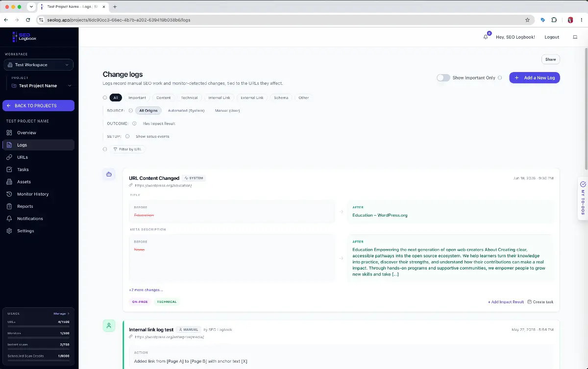Filter logs by Content
588x369 pixels.
click(x=164, y=98)
